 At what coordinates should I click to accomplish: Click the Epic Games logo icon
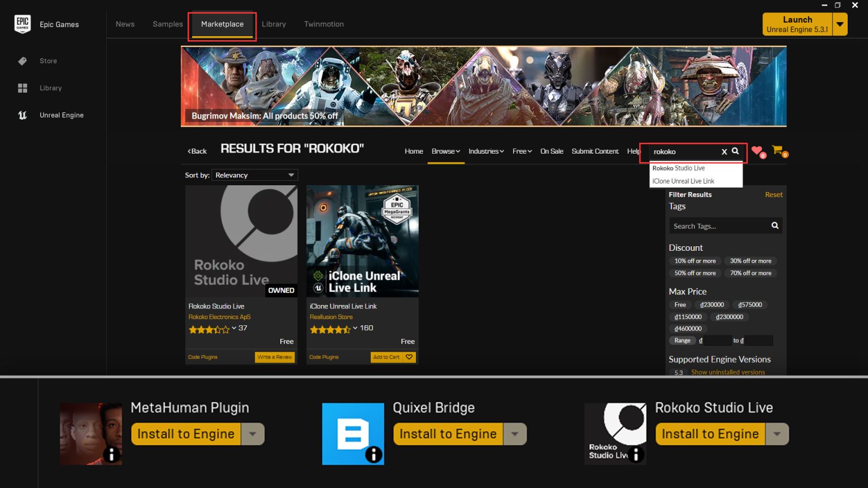point(23,24)
